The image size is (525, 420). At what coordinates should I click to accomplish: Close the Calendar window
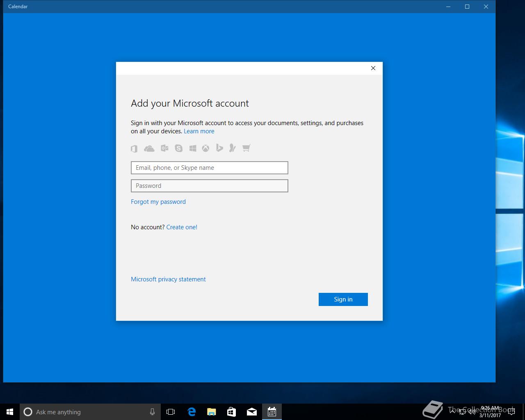486,7
